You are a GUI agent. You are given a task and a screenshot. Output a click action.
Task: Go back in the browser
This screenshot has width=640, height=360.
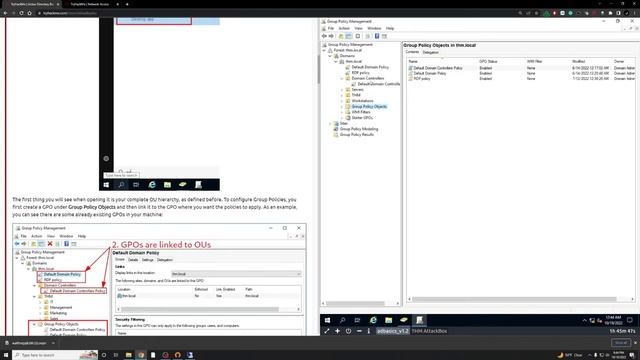[5, 13]
